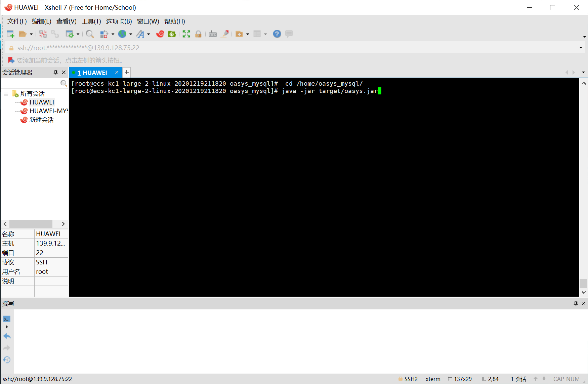
Task: Expand the new folder icon dropdown arrow
Action: tap(248, 34)
